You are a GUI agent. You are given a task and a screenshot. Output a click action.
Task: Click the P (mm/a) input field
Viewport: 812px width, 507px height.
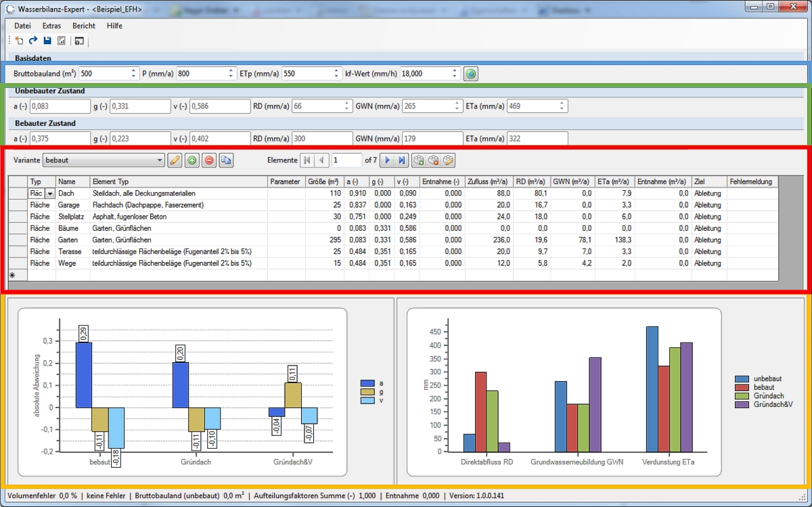click(x=200, y=74)
